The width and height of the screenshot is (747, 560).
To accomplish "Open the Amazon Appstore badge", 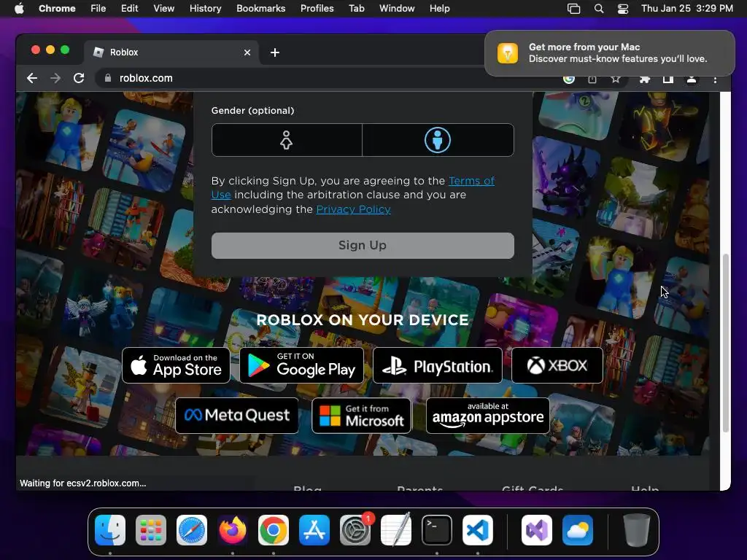I will pyautogui.click(x=488, y=416).
